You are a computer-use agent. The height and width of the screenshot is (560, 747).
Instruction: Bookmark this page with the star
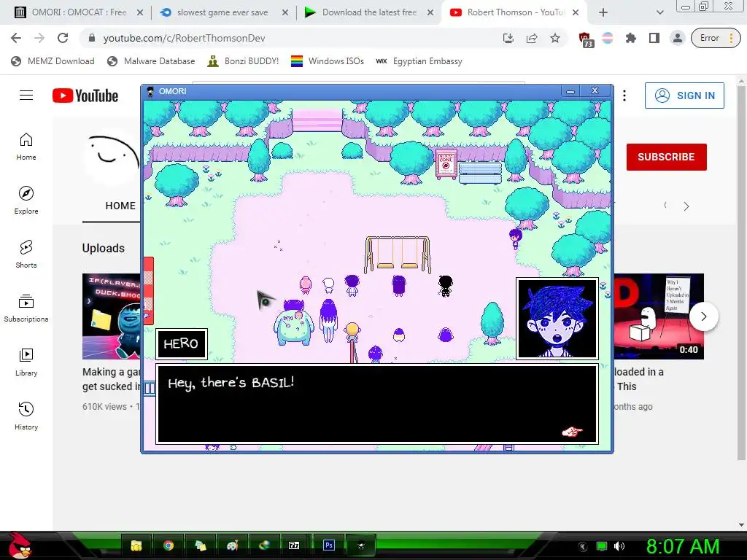point(555,38)
